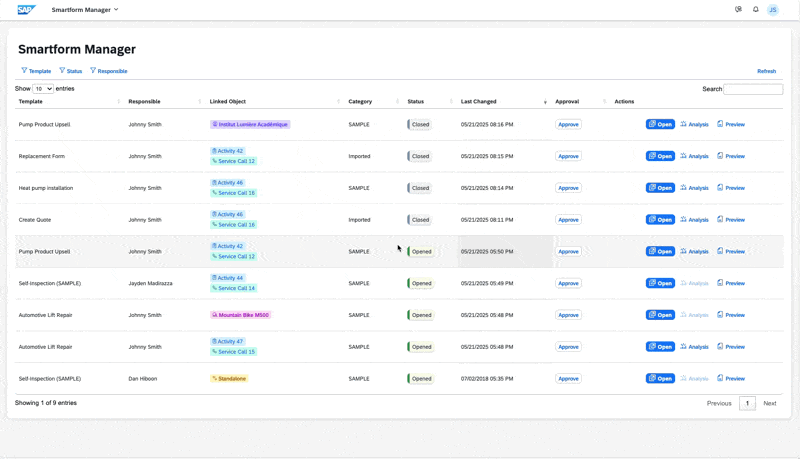Sort table by Category column header
This screenshot has height=459, width=800.
click(360, 102)
